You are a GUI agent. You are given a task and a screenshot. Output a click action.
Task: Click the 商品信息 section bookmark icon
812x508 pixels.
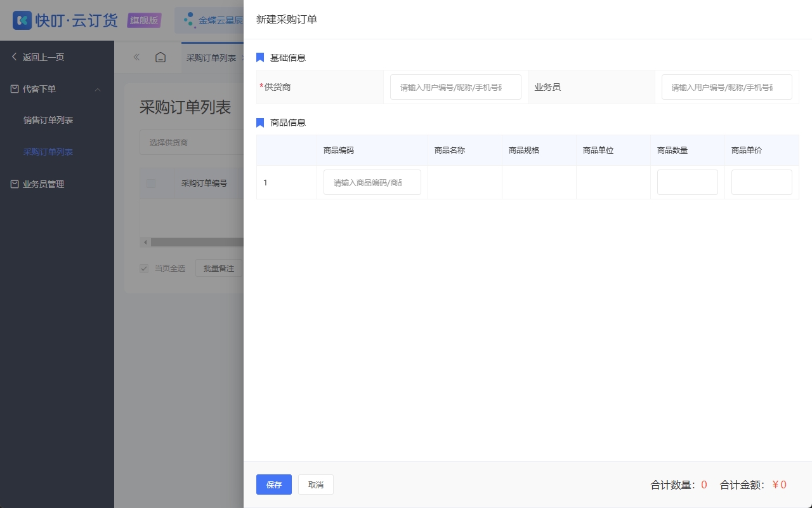(x=260, y=123)
